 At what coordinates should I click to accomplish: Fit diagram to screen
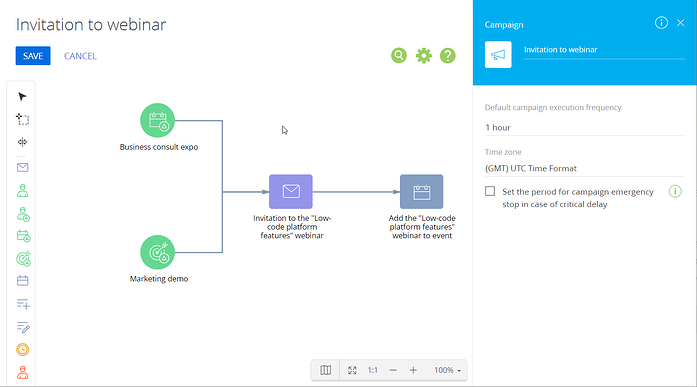pos(352,370)
